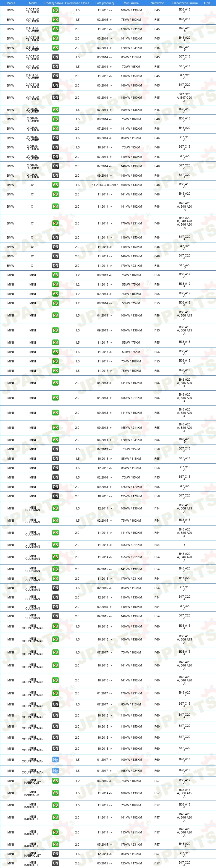Select diesel ON icon in Kabriolet 85kW row
This screenshot has width=216, height=868.
pyautogui.click(x=56, y=854)
